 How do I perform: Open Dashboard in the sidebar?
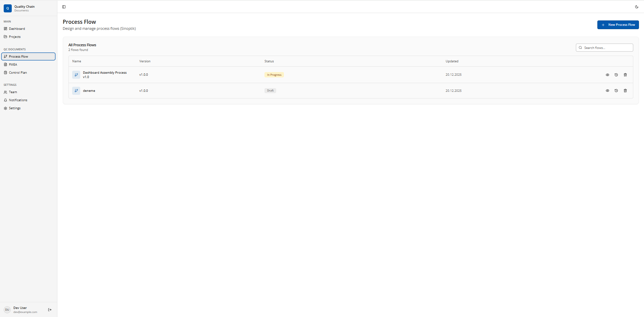29,29
